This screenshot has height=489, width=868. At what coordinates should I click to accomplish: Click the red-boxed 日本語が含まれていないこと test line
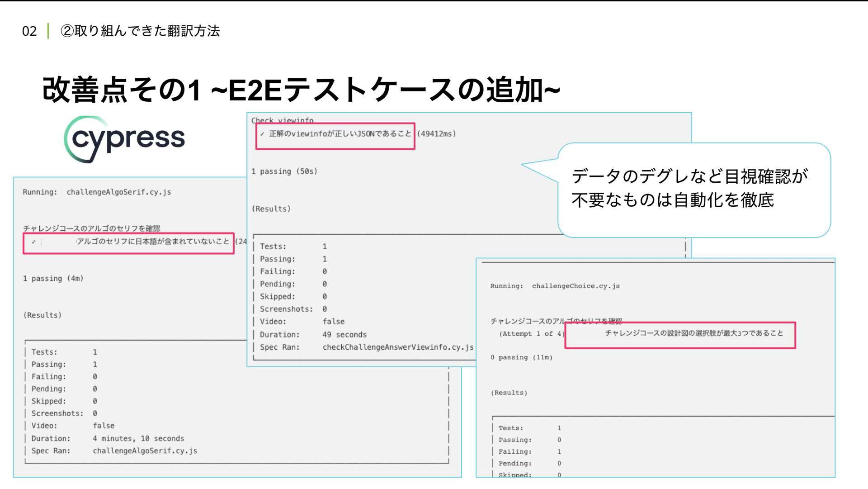pyautogui.click(x=153, y=242)
